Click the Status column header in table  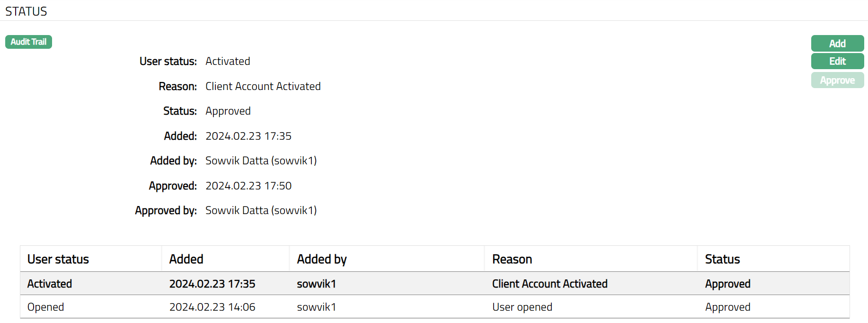[722, 259]
